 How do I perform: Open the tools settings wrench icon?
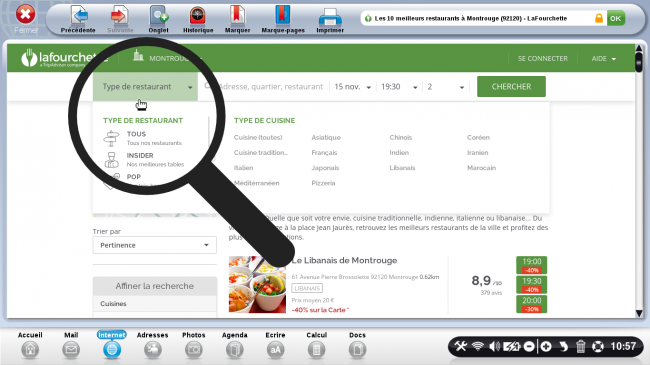pyautogui.click(x=461, y=346)
